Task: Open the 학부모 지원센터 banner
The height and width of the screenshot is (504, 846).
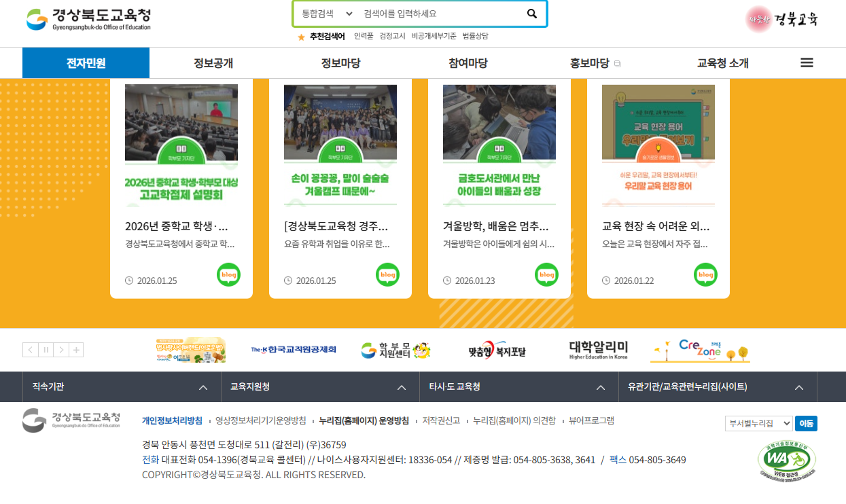Action: pos(395,350)
